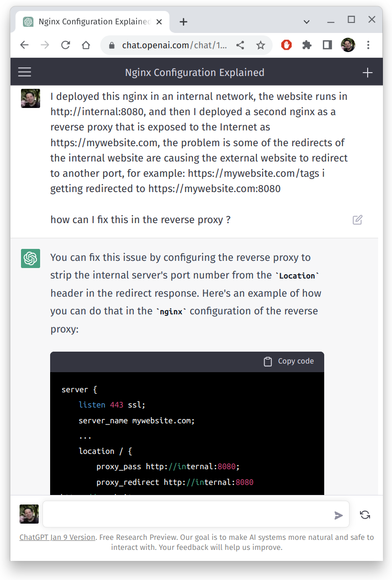Bookmark this page with the star icon

click(x=260, y=45)
